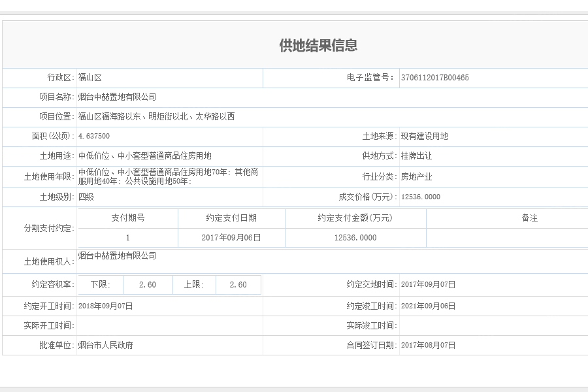Click the 备注 column header
Image resolution: width=588 pixels, height=392 pixels.
[x=529, y=218]
